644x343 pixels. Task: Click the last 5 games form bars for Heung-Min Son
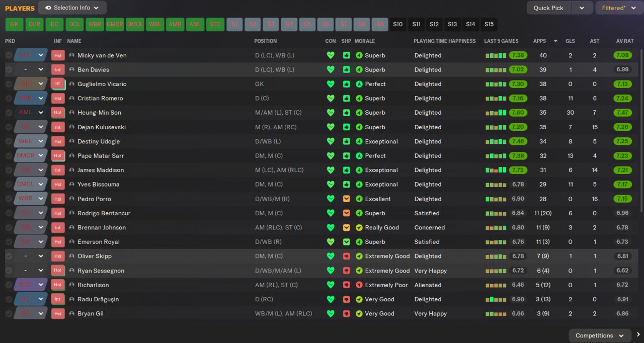pos(496,113)
